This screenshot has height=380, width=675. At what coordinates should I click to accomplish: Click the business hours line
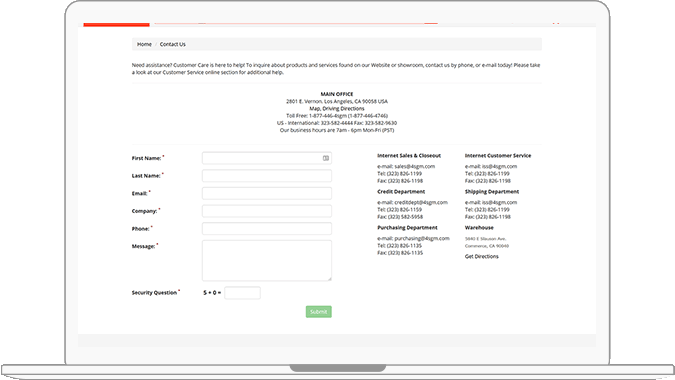(337, 130)
